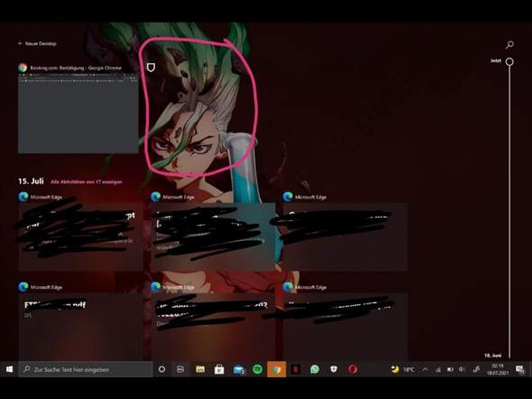This screenshot has width=532, height=399.
Task: Click the pen workspace tray icon
Action: 476,369
